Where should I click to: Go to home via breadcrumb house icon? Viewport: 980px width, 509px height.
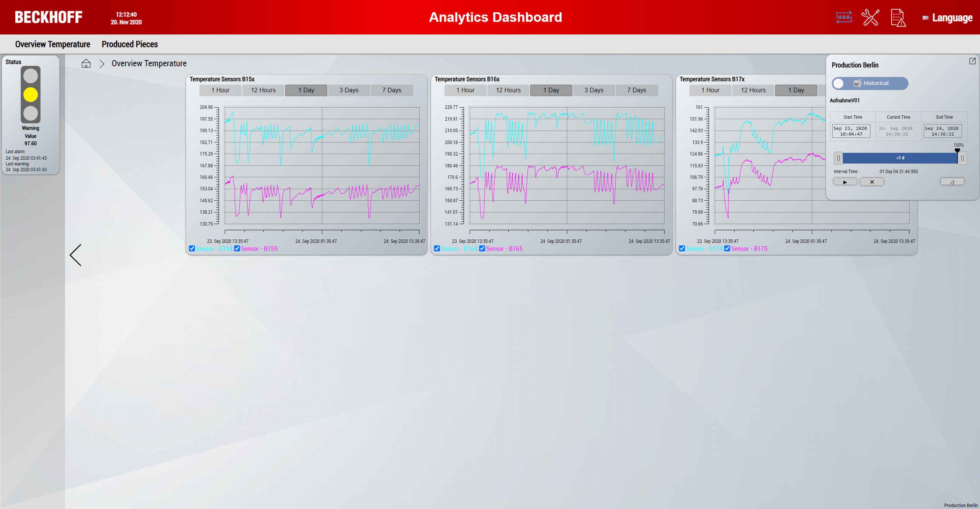coord(86,64)
